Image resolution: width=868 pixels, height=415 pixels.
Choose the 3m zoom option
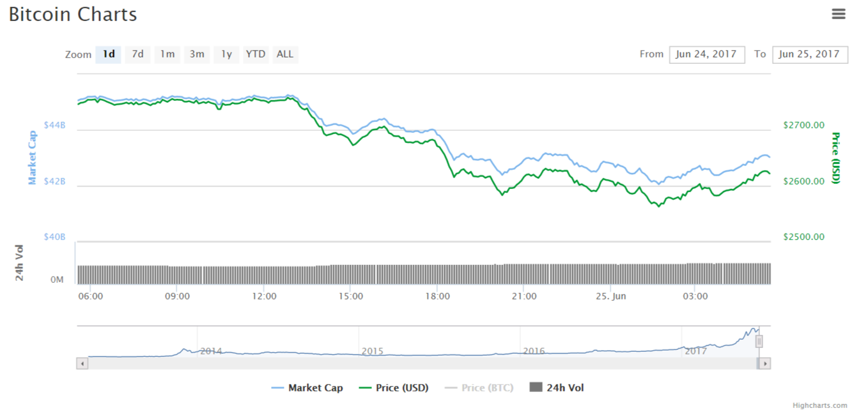[197, 54]
